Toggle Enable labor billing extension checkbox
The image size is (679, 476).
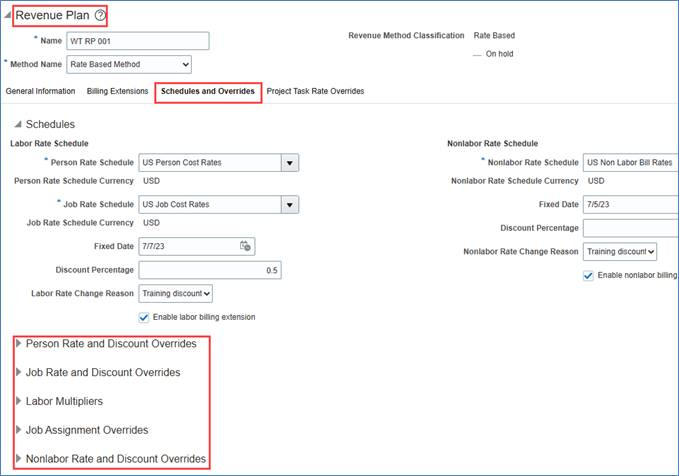click(144, 317)
